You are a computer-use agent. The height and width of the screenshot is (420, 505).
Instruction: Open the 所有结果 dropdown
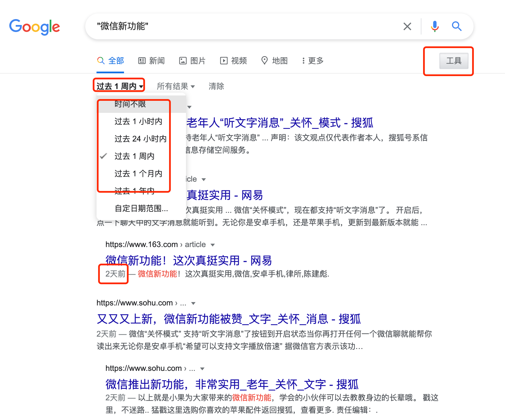[176, 86]
